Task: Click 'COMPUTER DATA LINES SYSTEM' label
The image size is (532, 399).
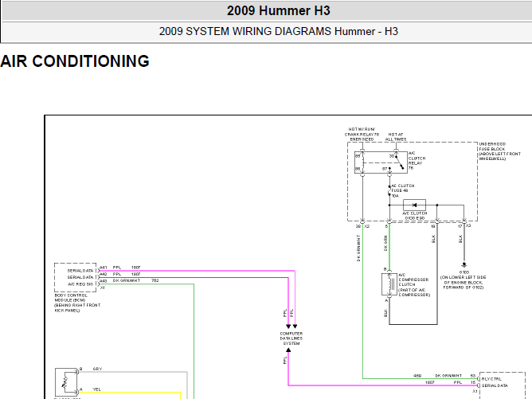Action: pos(291,338)
